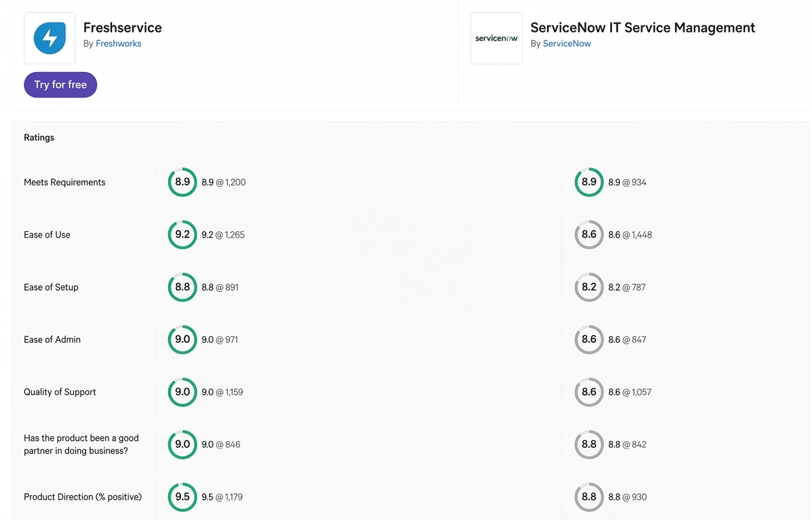Click the '8.2 @ 787' rating text
This screenshot has width=812, height=520.
pyautogui.click(x=627, y=287)
